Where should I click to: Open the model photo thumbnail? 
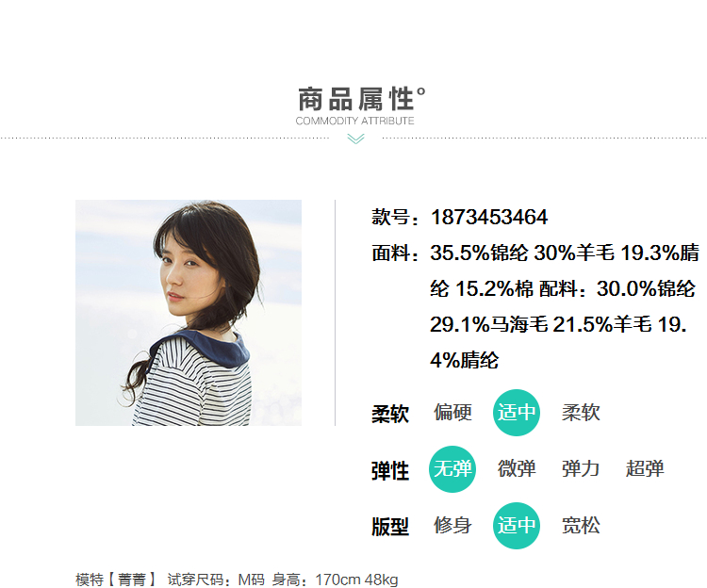(x=189, y=313)
